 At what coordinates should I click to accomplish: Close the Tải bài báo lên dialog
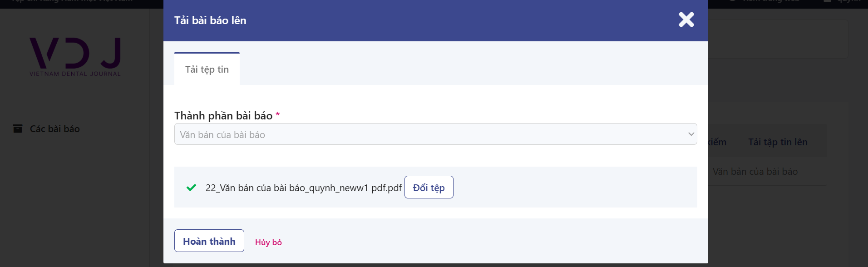coord(686,20)
